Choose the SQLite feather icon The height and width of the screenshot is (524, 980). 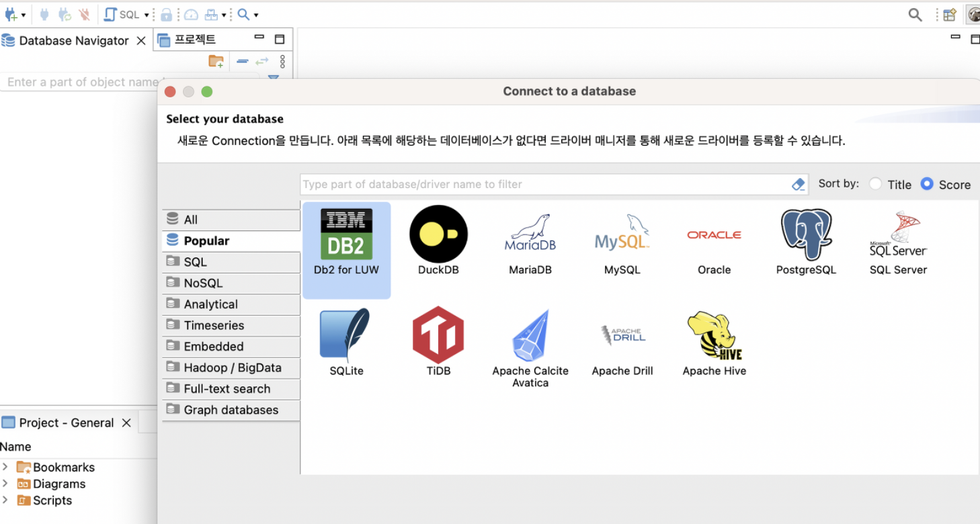(x=345, y=335)
